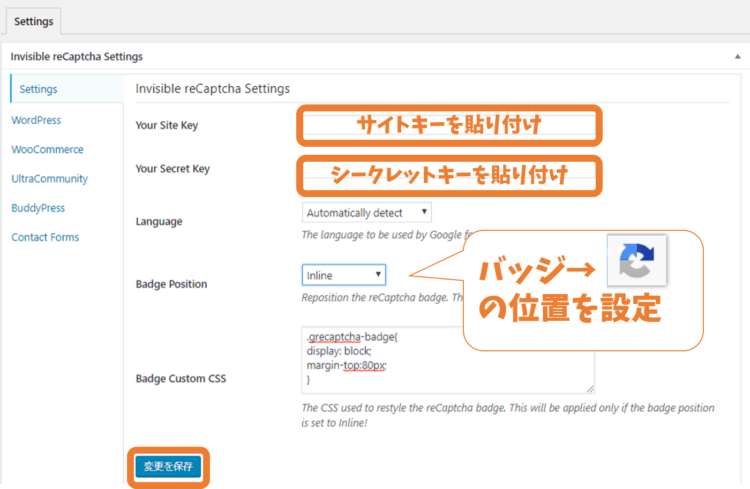Click the Your Secret Key input field
750x489 pixels.
[x=449, y=175]
